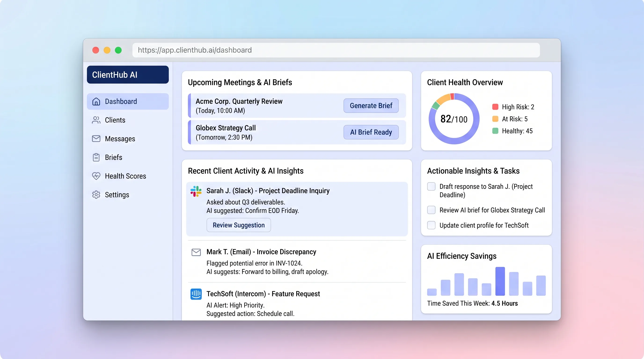Click the Slack icon beside Sarah J.
Screen dimensions: 644x359
pos(196,191)
